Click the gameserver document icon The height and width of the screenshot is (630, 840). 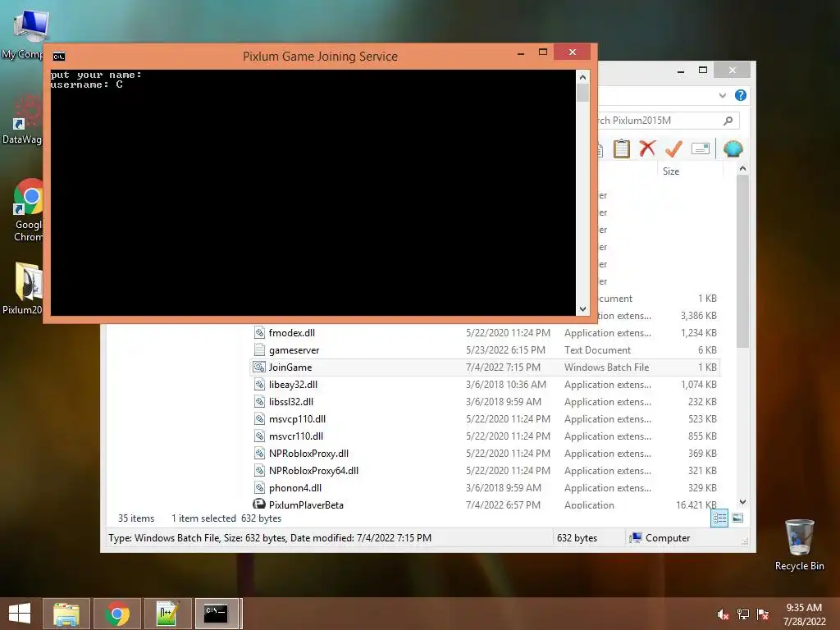[259, 349]
